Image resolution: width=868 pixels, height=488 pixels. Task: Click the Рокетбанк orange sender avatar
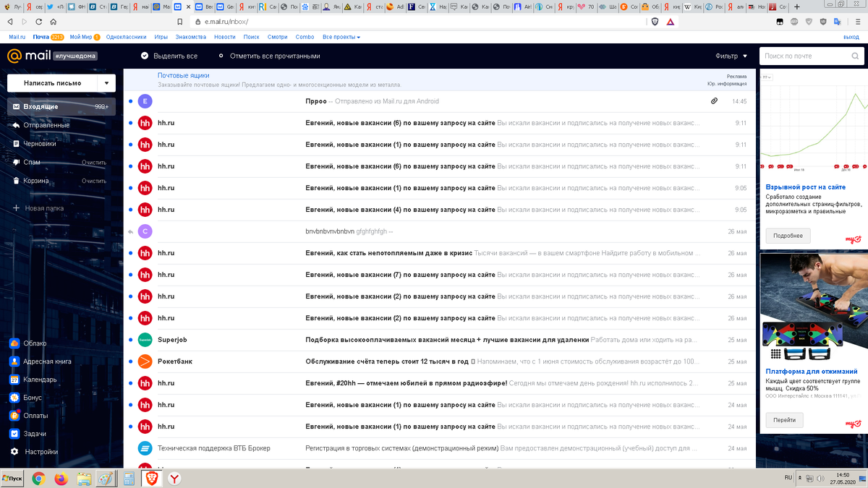145,361
